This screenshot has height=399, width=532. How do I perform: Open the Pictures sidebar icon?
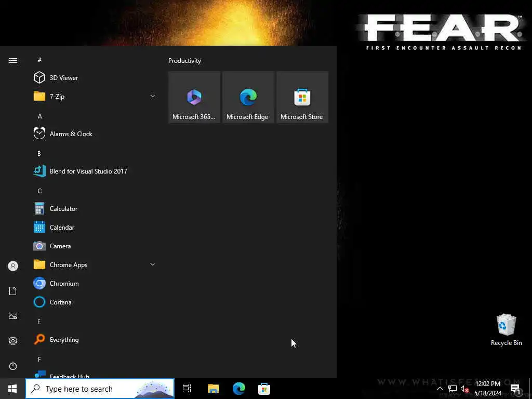pyautogui.click(x=13, y=316)
